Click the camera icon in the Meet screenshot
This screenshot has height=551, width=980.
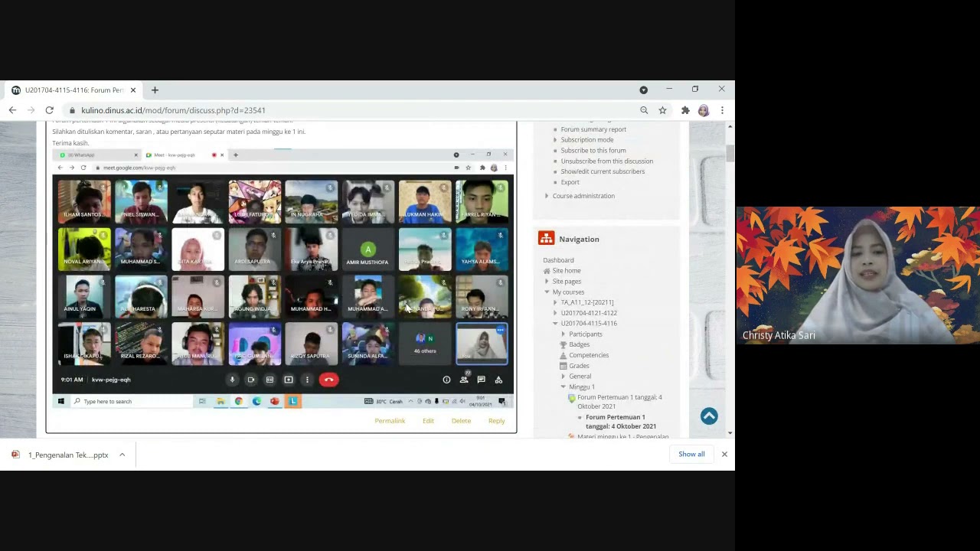coord(251,380)
